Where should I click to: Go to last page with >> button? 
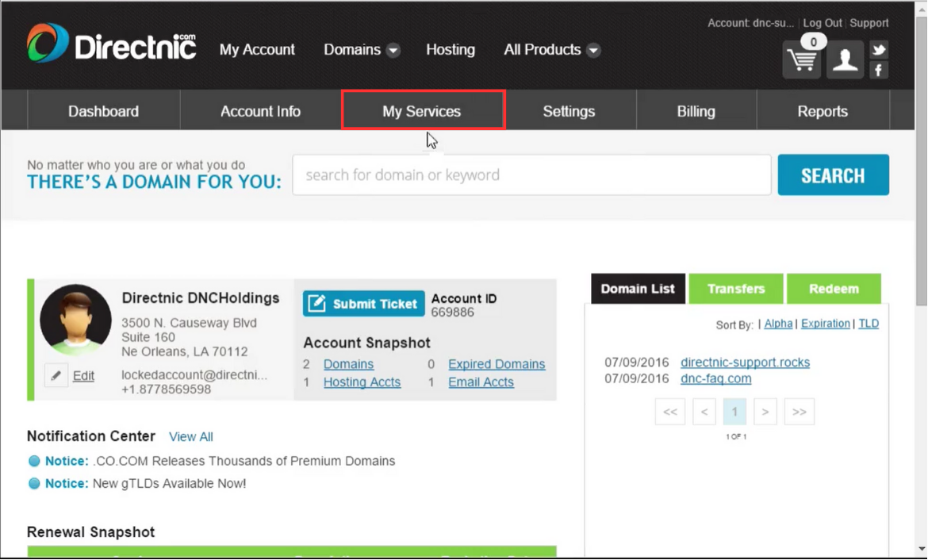(x=800, y=412)
